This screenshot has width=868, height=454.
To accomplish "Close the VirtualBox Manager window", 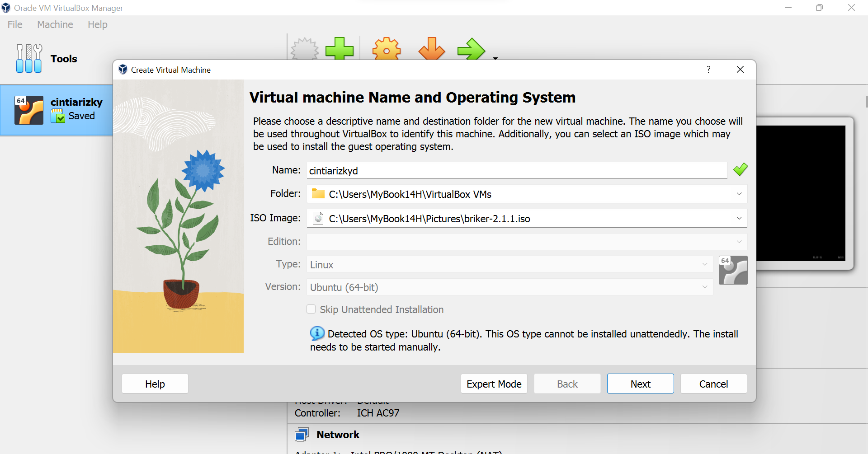I will tap(851, 8).
